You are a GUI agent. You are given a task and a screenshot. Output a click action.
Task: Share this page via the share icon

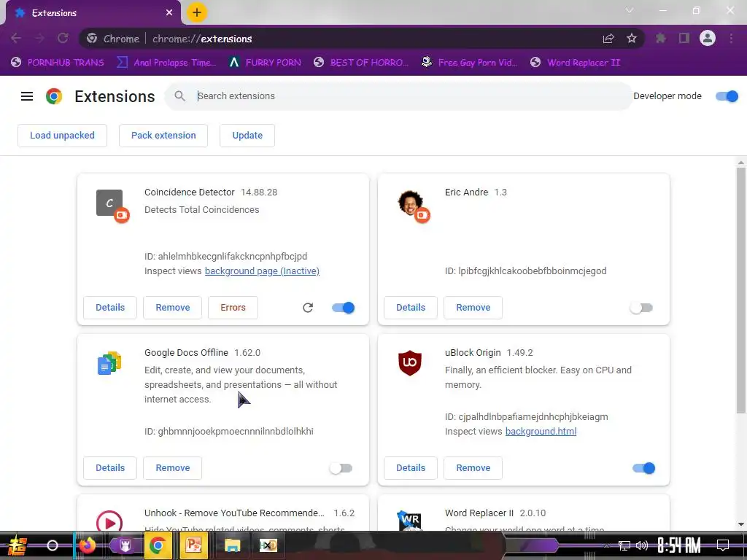[x=608, y=38]
